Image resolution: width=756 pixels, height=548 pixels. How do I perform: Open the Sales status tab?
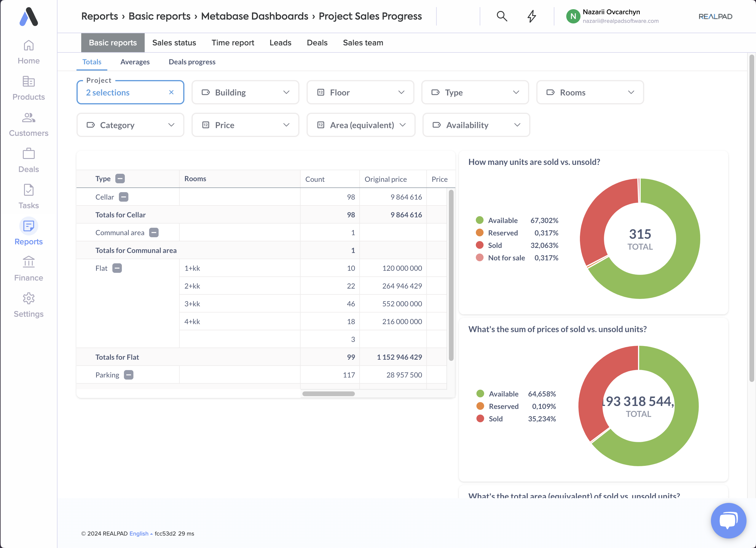pos(174,43)
